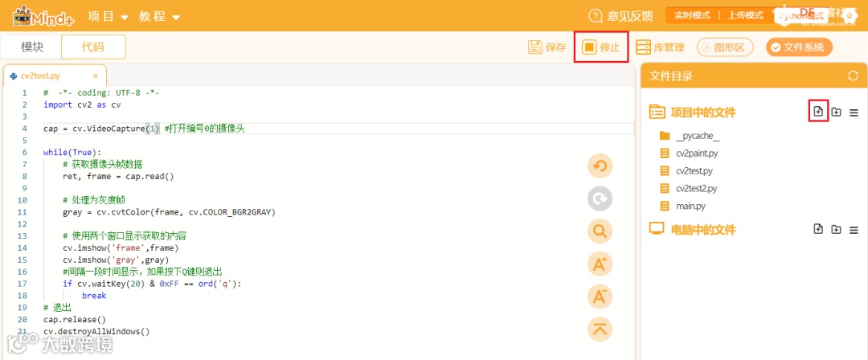868x360 pixels.
Task: Create new folder in 项目中的文件
Action: (837, 112)
